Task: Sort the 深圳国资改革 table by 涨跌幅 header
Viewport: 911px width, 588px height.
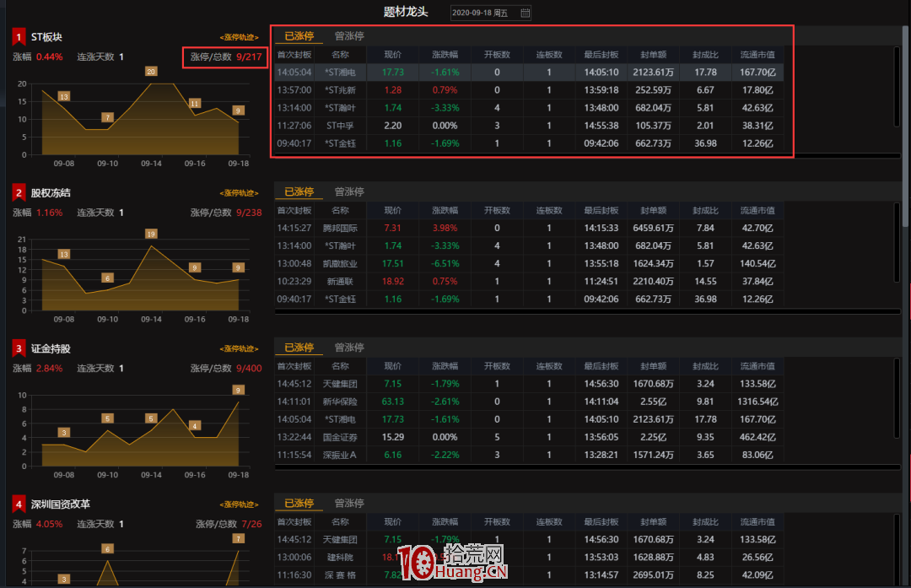Action: click(x=445, y=521)
